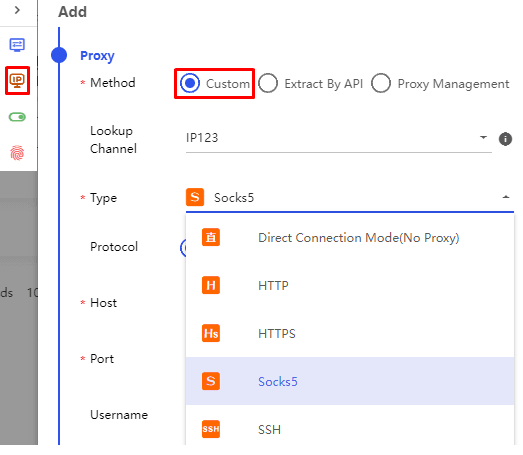523x455 pixels.
Task: Select the Proxy Management radio button
Action: click(381, 83)
